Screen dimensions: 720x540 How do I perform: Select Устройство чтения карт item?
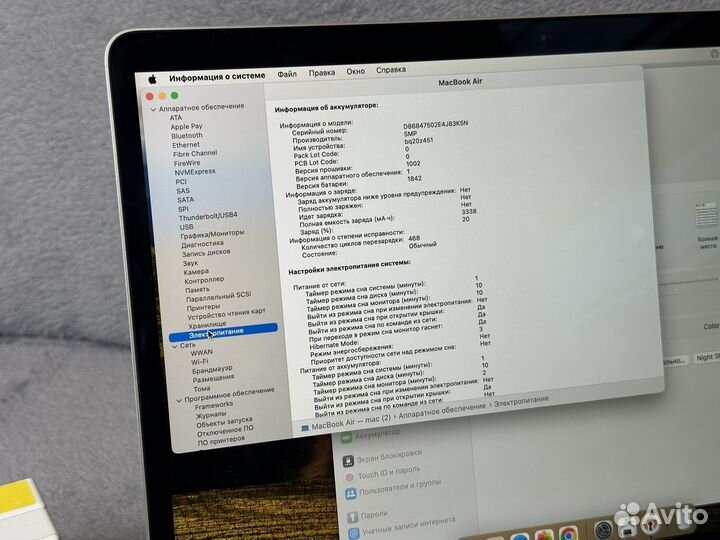[226, 313]
